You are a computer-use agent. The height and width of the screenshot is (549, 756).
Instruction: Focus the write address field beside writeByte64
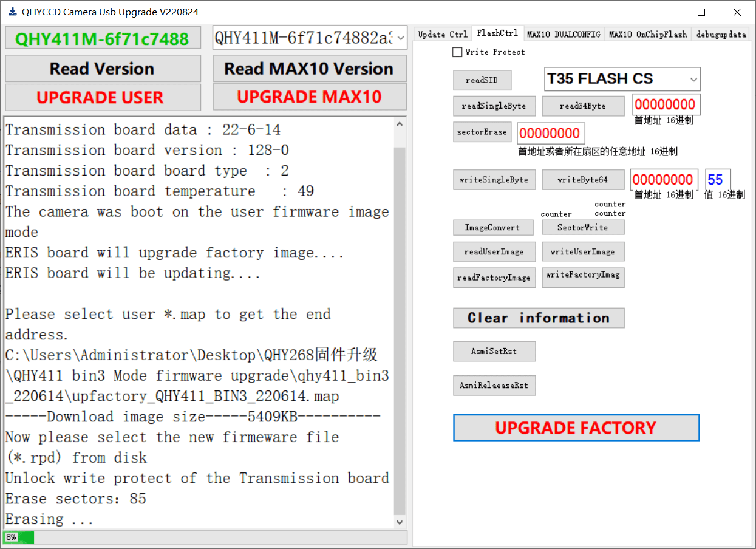[x=664, y=180]
